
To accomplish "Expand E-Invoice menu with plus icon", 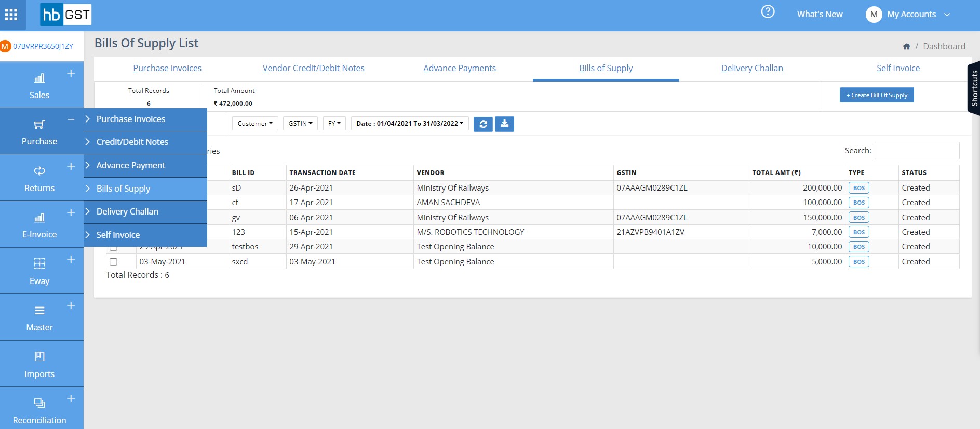I will [x=71, y=212].
